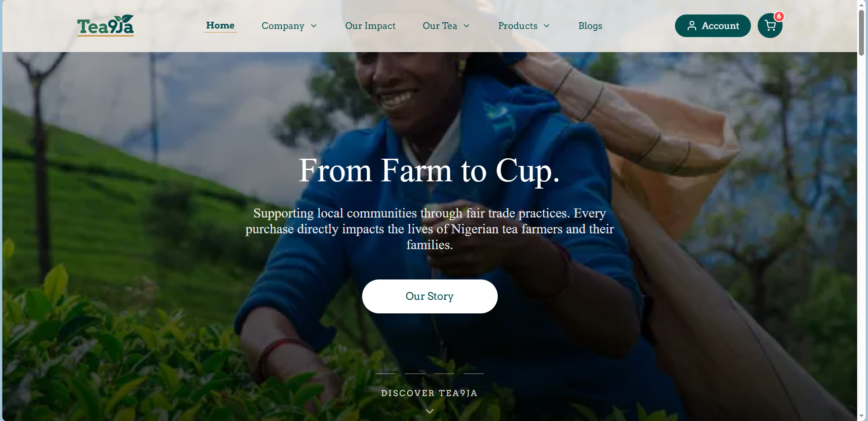
Task: Select the highlighted third slide indicator
Action: pyautogui.click(x=444, y=374)
